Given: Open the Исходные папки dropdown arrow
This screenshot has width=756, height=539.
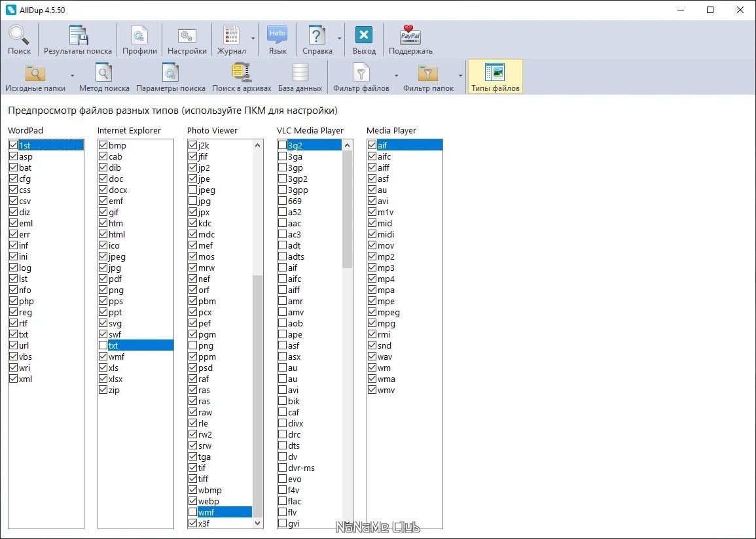Looking at the screenshot, I should [x=72, y=76].
